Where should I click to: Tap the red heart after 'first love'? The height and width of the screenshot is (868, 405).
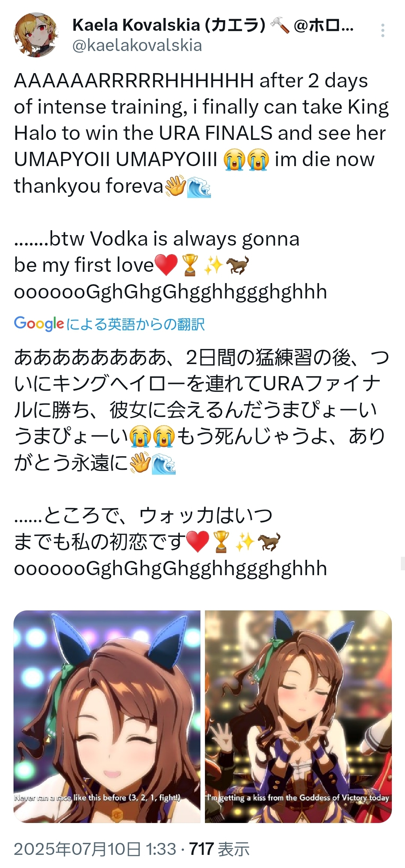(166, 265)
